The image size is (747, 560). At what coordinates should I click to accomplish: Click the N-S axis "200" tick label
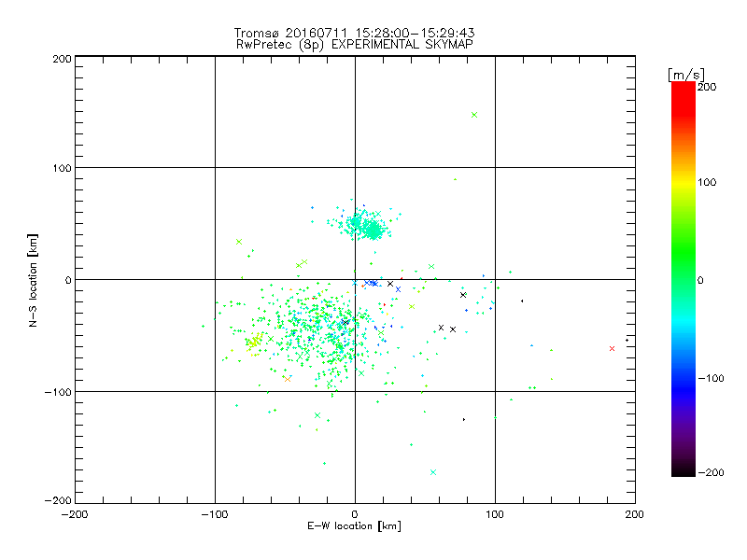(62, 59)
